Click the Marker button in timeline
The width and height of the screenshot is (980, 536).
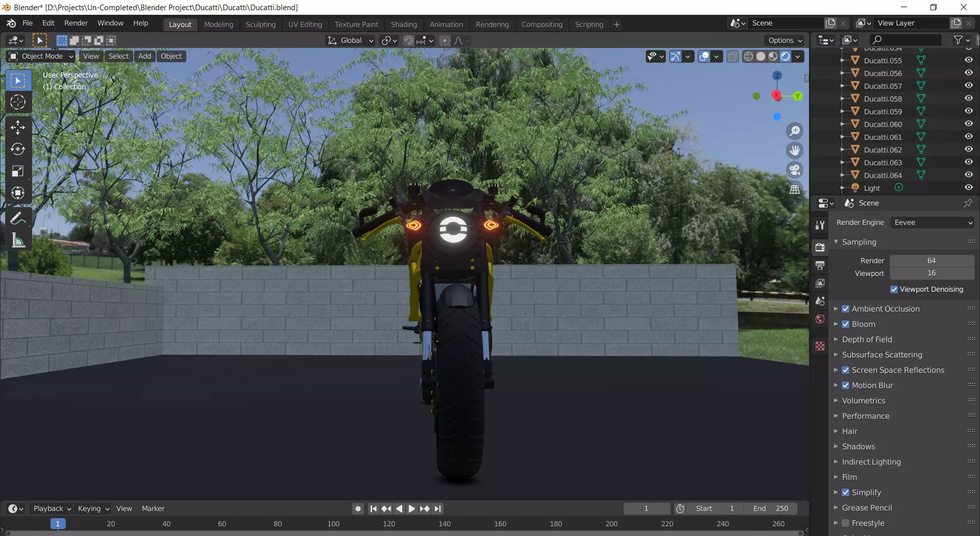153,508
